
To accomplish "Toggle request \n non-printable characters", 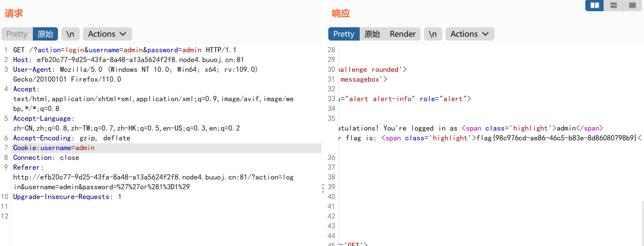I will [x=70, y=34].
